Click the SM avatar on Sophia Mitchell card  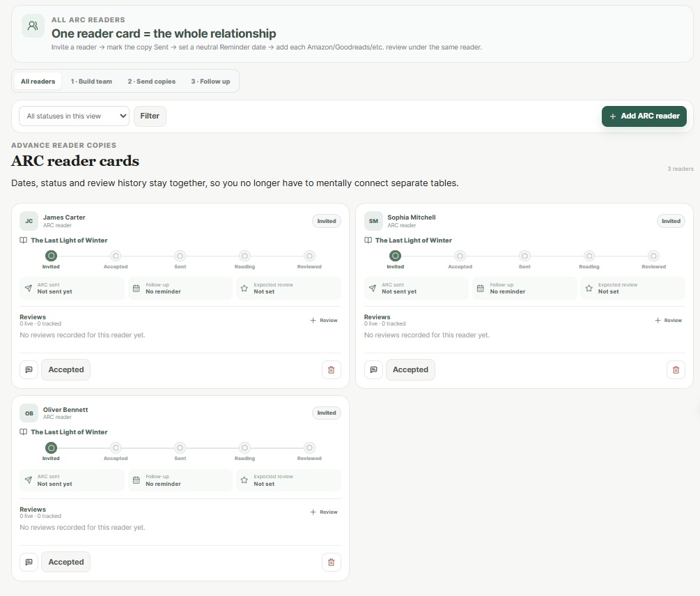pos(373,221)
